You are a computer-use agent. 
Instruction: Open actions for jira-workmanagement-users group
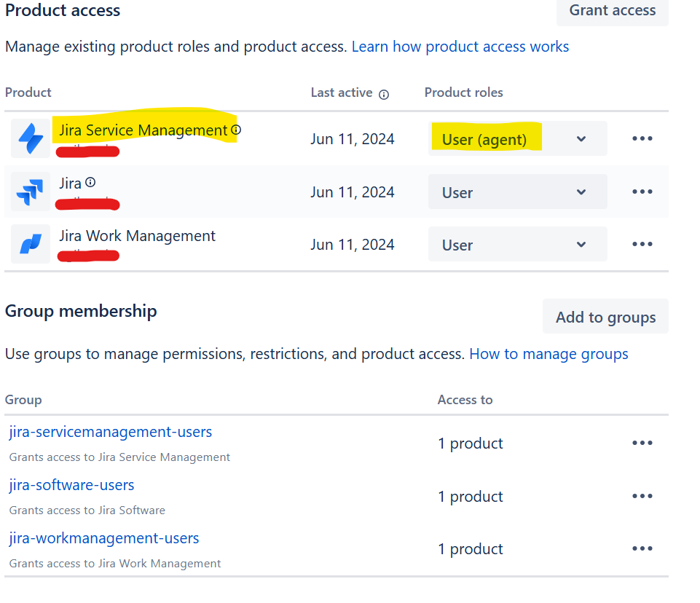[x=642, y=548]
